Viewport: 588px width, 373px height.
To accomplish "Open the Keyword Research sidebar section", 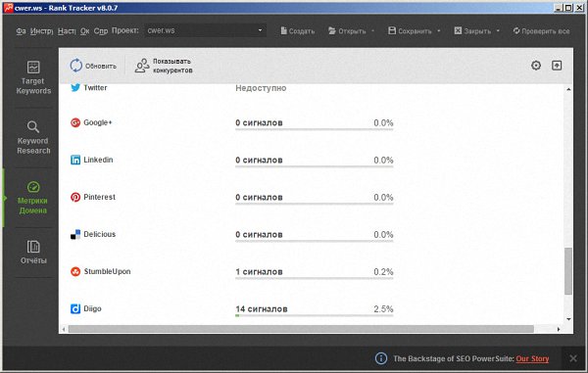I will (33, 137).
